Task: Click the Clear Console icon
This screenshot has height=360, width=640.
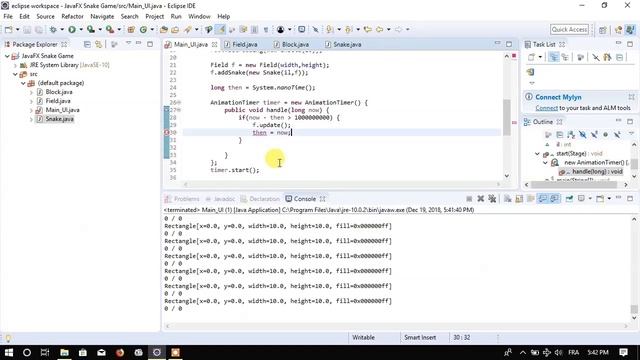Action: [x=508, y=199]
